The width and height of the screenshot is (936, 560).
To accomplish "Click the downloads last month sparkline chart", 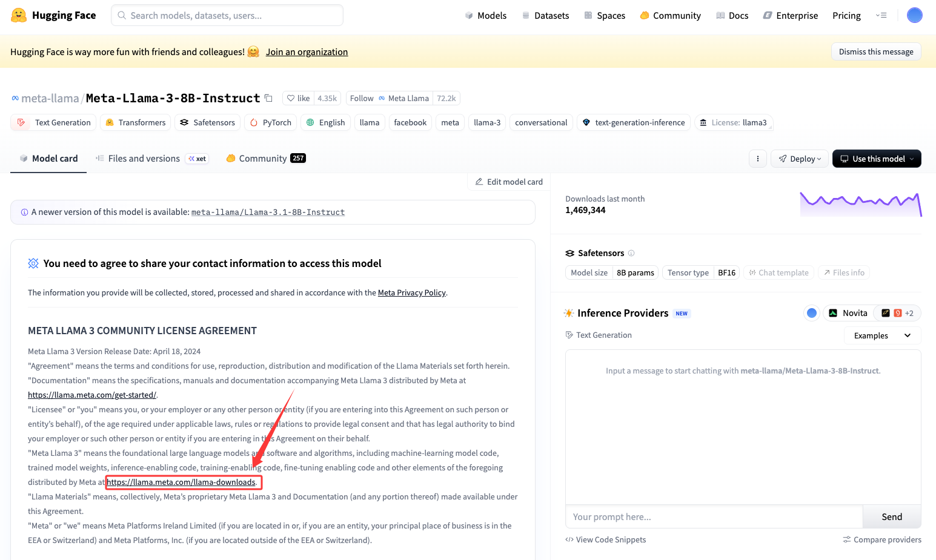I will [x=861, y=204].
